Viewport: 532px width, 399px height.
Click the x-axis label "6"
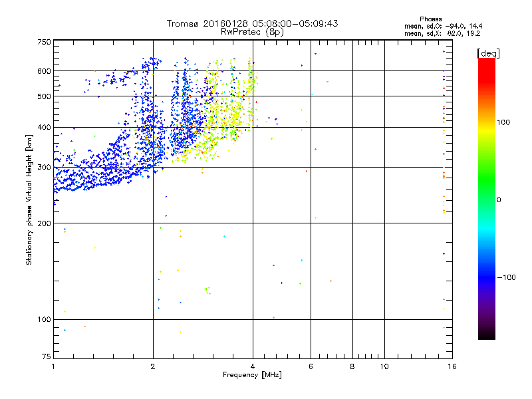(x=311, y=366)
